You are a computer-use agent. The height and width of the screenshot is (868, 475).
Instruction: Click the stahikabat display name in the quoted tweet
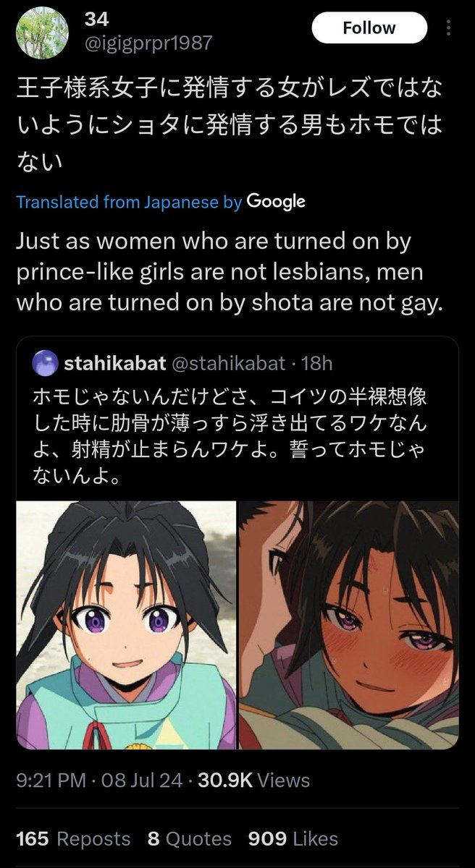[115, 363]
